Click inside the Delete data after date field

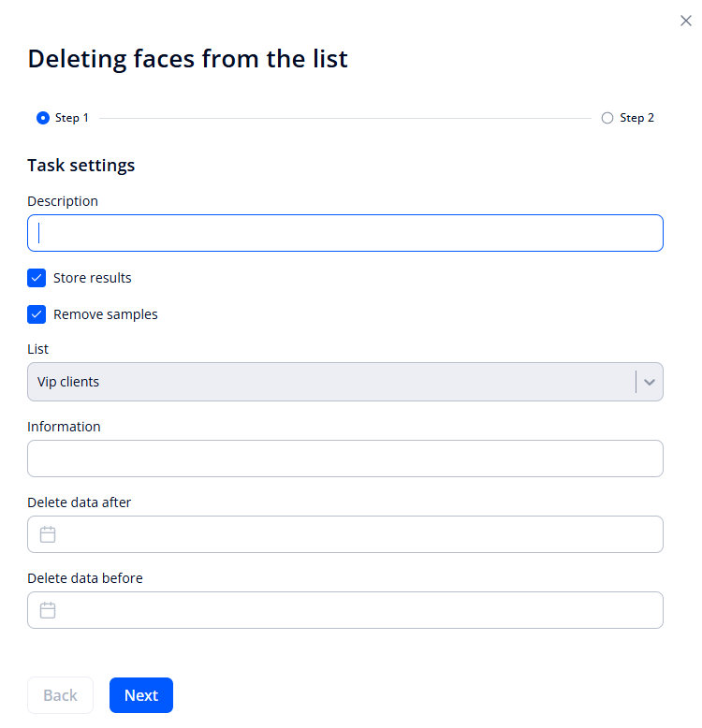coord(356,534)
